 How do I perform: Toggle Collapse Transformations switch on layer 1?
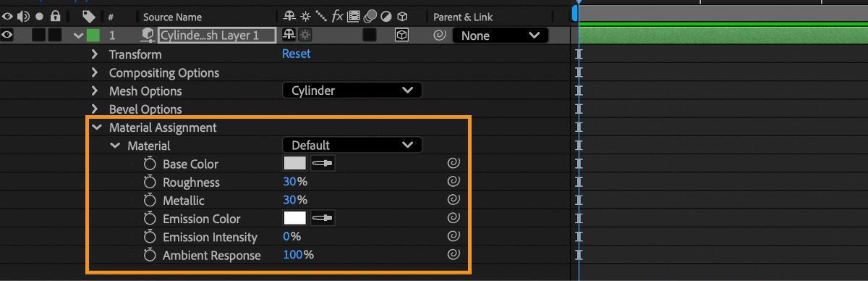[305, 35]
